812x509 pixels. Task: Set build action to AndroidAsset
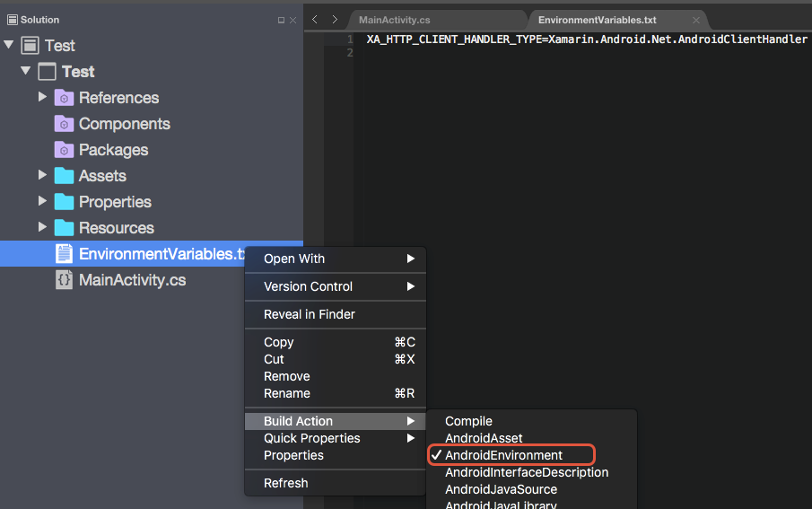[x=532, y=438]
